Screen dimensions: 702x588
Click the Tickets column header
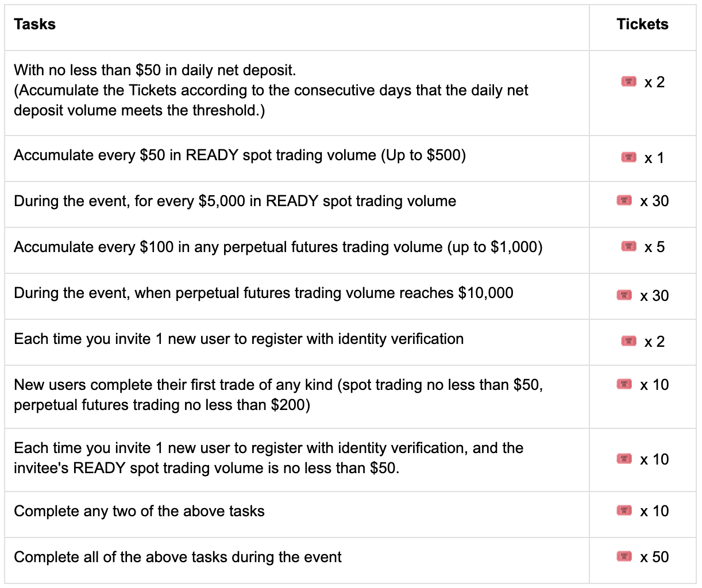click(x=642, y=24)
